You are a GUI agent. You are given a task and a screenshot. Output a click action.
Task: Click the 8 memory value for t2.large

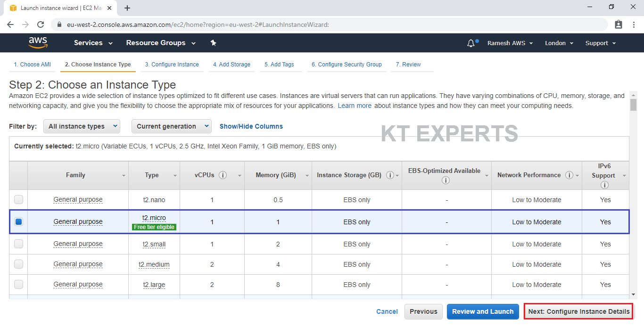pyautogui.click(x=278, y=285)
